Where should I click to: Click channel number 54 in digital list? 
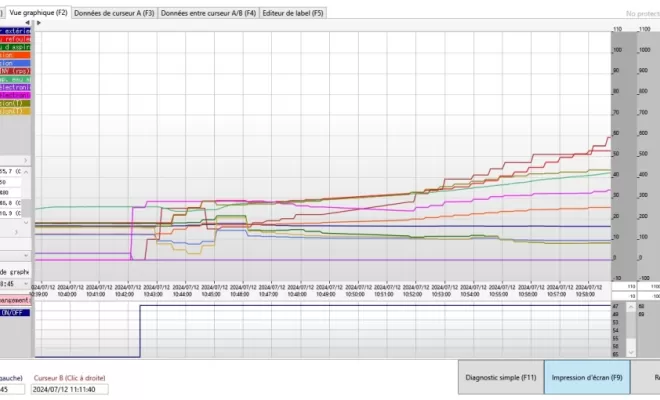(615, 330)
